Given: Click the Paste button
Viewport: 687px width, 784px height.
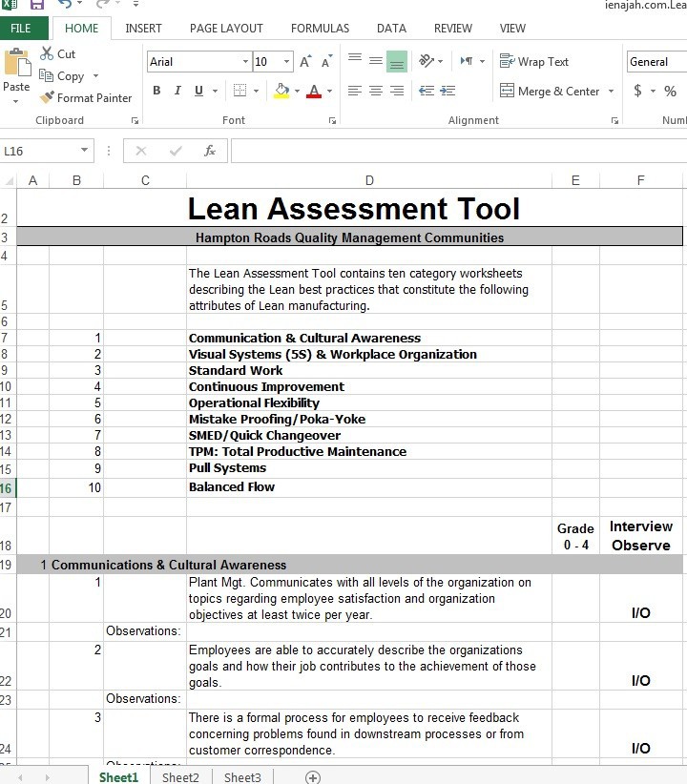Looking at the screenshot, I should [x=16, y=74].
